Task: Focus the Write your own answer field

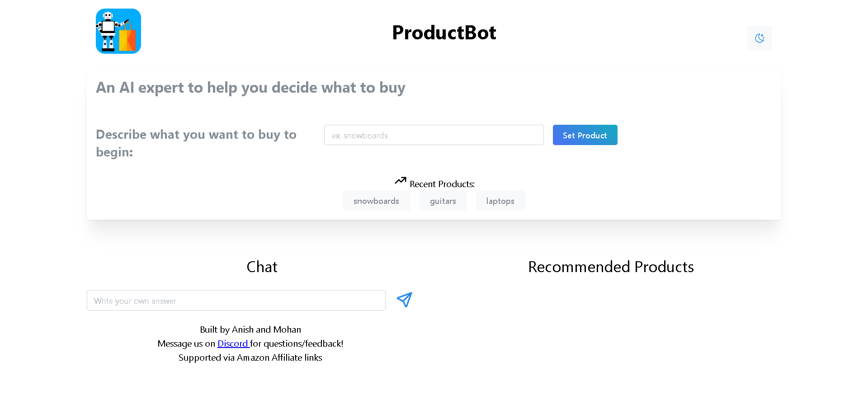Action: [236, 300]
